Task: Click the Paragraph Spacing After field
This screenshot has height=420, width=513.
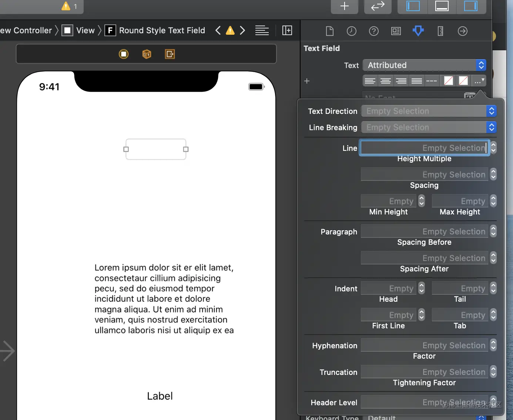Action: coord(425,258)
